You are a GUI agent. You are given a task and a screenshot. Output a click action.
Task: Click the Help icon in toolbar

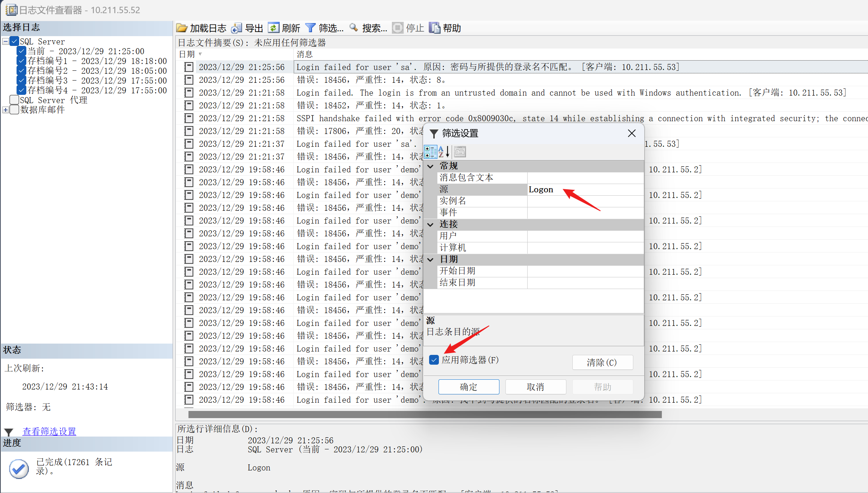434,28
